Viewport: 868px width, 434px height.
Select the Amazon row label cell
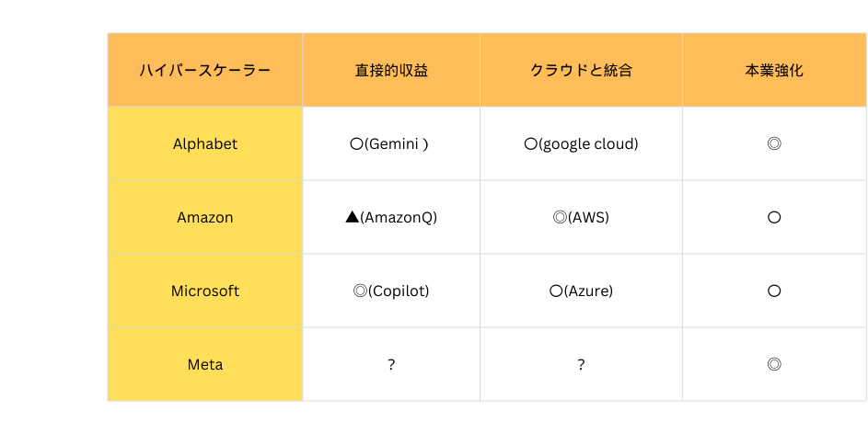(x=205, y=217)
